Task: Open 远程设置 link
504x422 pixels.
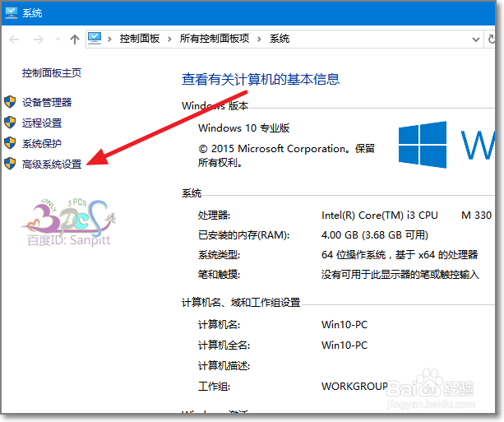Action: click(42, 123)
